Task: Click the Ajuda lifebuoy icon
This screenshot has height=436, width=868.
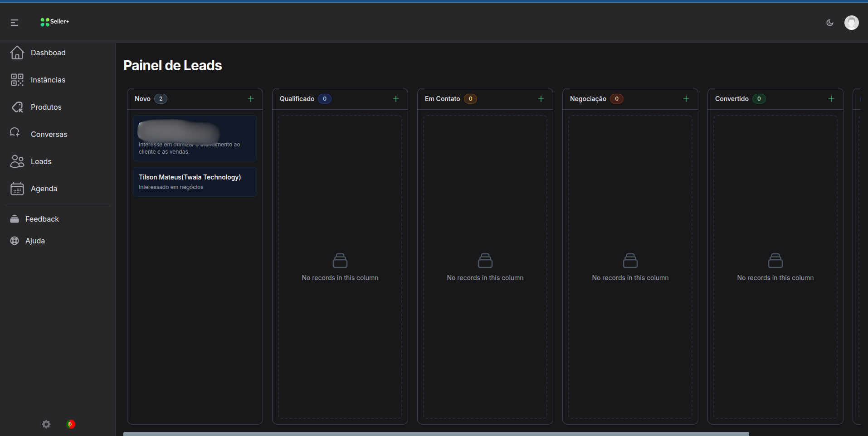Action: tap(15, 241)
